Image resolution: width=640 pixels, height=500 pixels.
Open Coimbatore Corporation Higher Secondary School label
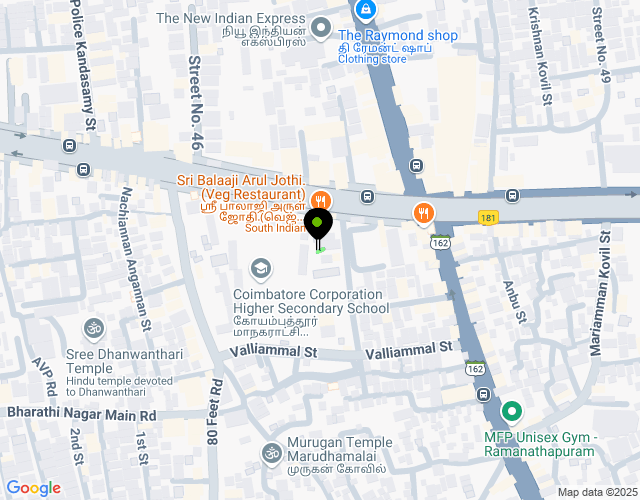(311, 301)
